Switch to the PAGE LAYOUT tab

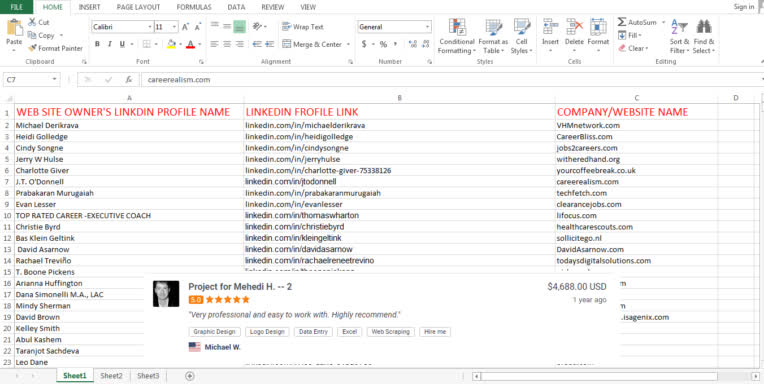[x=138, y=7]
